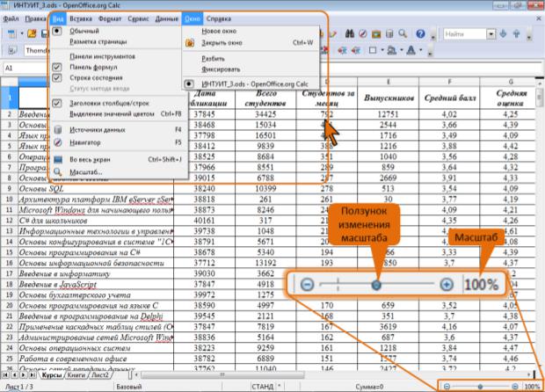Expand the Font Color dropdown arrow
The width and height of the screenshot is (545, 392).
421,50
